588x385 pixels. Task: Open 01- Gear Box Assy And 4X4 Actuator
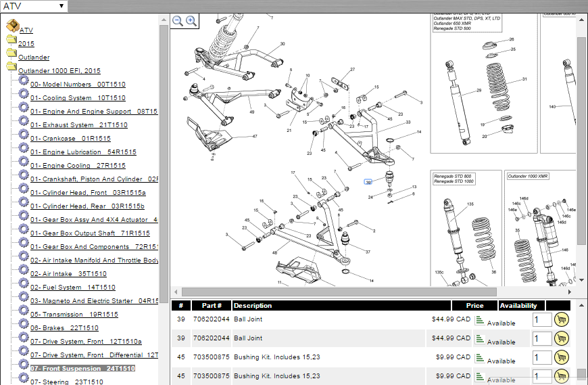[x=94, y=219]
